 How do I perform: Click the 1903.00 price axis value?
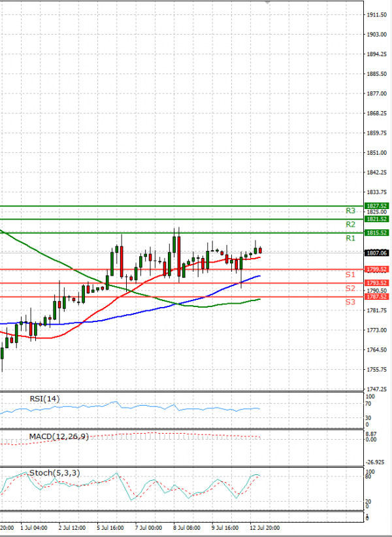[x=376, y=34]
